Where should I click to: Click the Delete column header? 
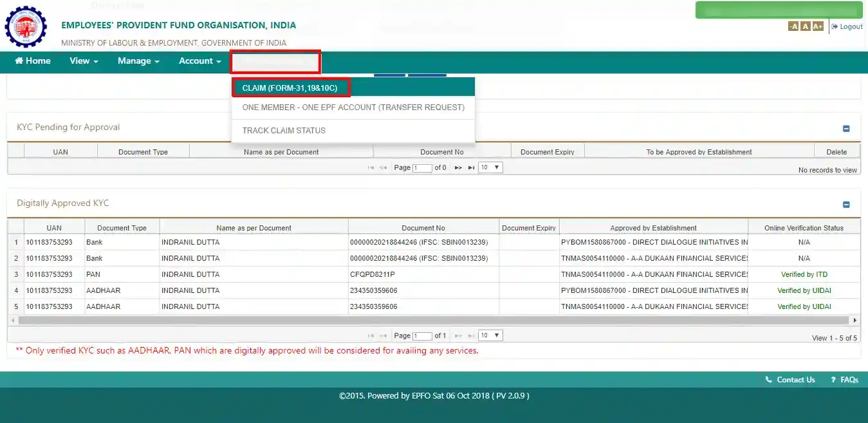tap(836, 152)
